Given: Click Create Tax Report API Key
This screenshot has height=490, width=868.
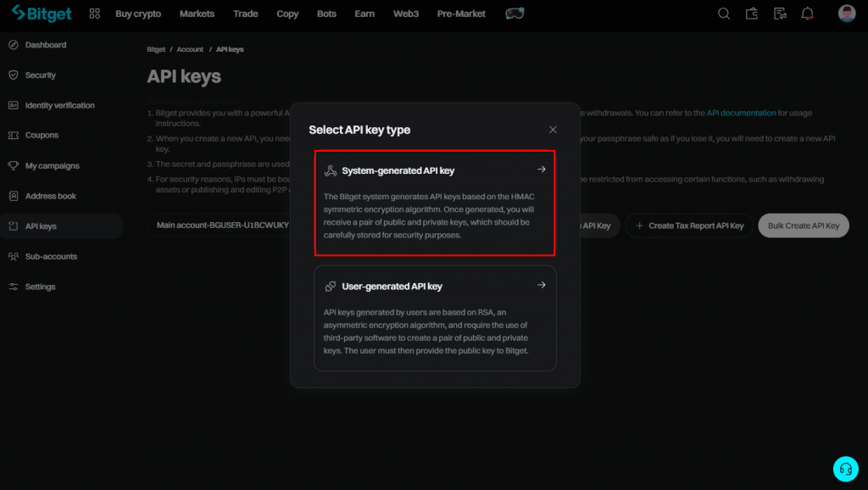Looking at the screenshot, I should point(689,226).
